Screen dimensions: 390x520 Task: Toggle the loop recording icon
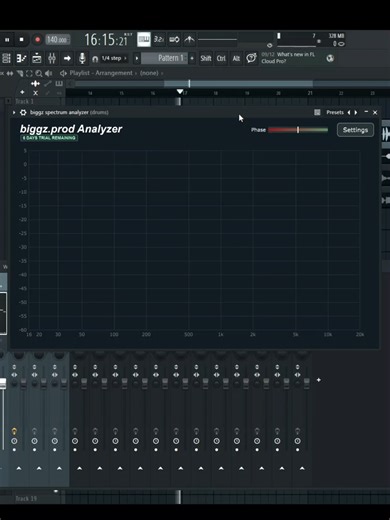point(174,40)
